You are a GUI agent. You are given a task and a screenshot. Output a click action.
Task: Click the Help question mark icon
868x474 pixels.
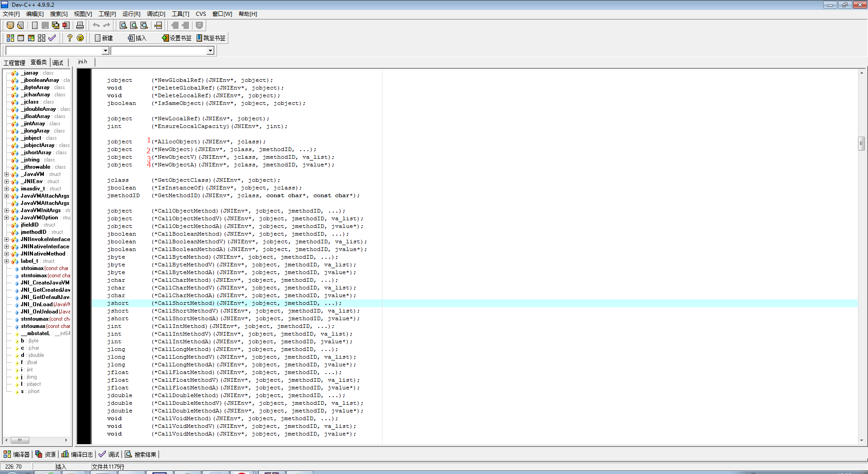tap(70, 38)
